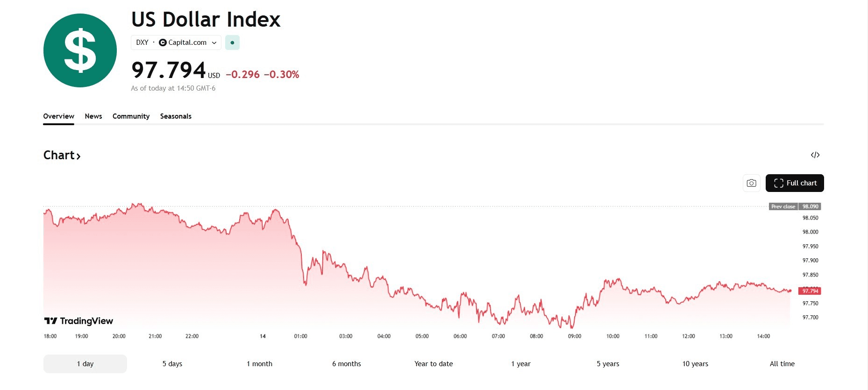This screenshot has width=868, height=390.
Task: Click the Capital.com source logo
Action: [x=163, y=43]
